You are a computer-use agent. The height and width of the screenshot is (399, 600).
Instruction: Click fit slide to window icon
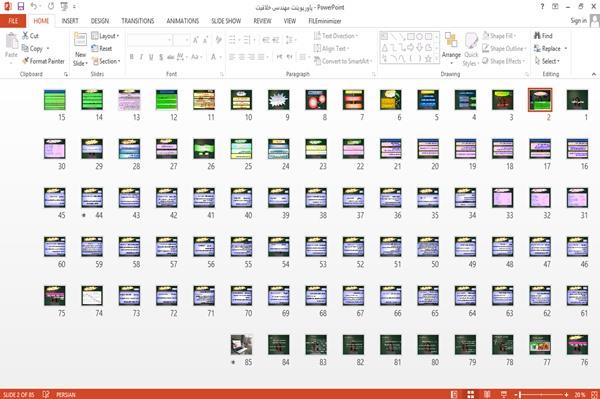(594, 394)
